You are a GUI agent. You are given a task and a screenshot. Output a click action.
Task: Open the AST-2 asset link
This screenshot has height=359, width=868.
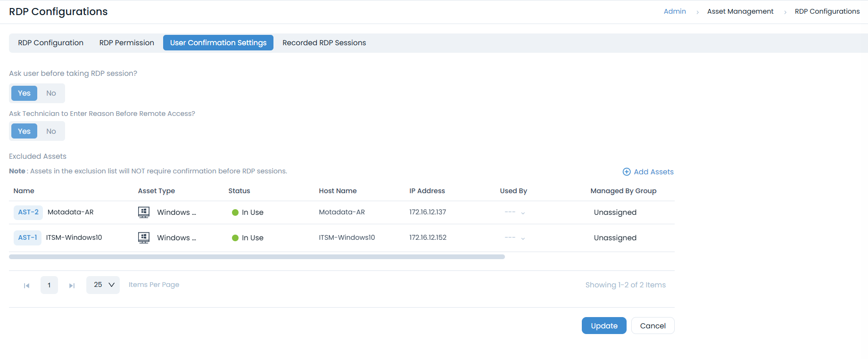(28, 212)
